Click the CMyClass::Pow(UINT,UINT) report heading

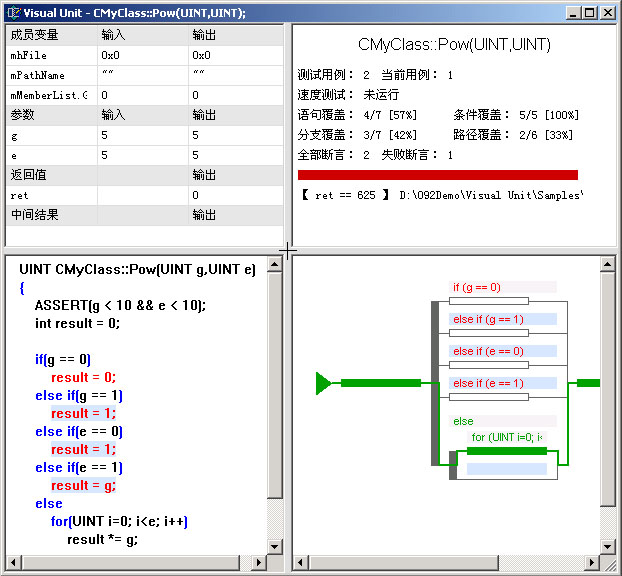[x=454, y=44]
